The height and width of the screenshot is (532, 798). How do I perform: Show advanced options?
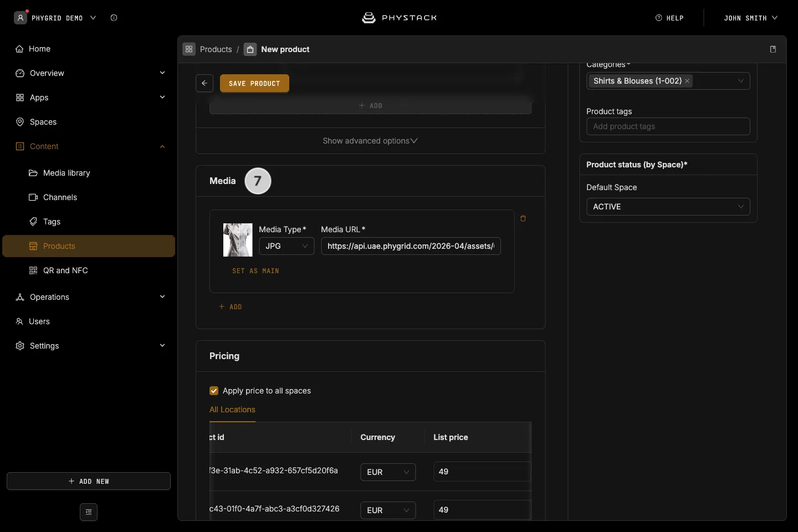point(370,141)
